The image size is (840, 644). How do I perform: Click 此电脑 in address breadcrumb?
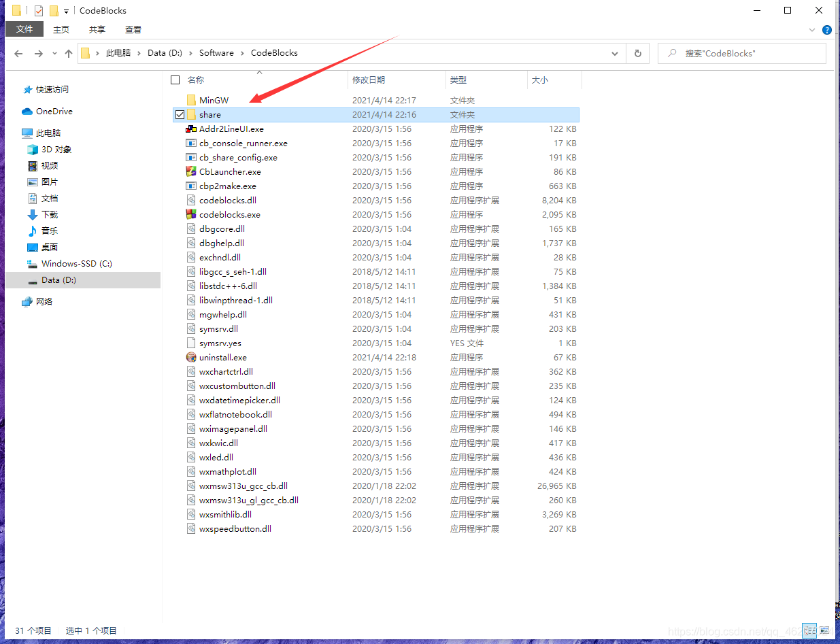click(118, 53)
